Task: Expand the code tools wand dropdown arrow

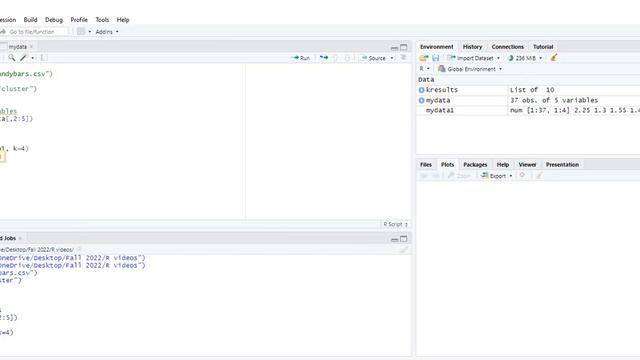Action: (x=33, y=58)
